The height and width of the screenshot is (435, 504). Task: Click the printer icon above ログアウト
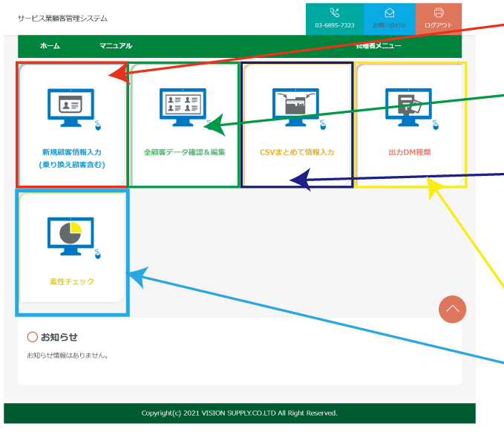[439, 13]
